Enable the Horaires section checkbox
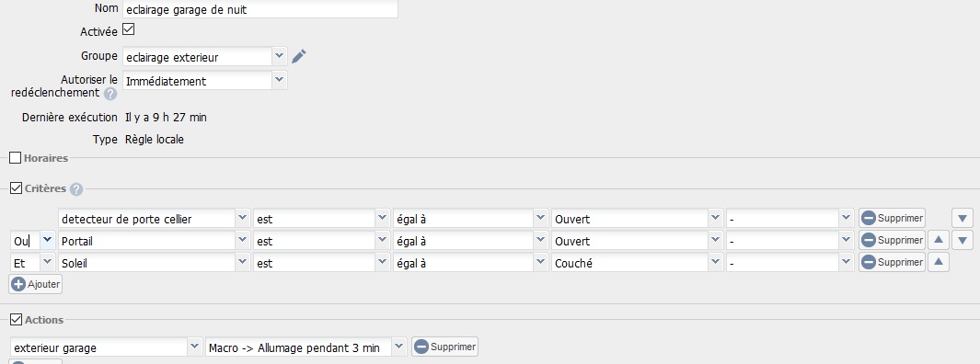 [16, 158]
